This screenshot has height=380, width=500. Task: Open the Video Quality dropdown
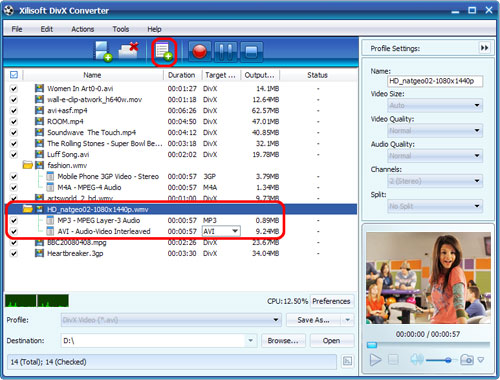[435, 130]
